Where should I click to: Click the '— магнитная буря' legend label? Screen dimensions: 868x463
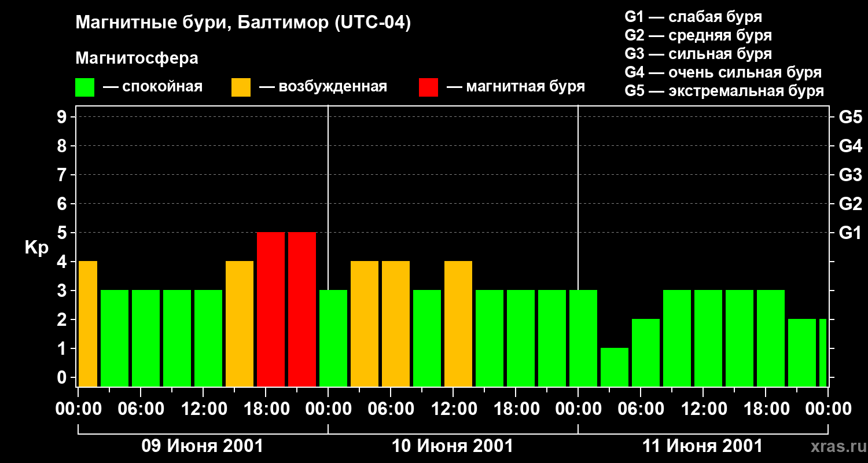(x=516, y=87)
